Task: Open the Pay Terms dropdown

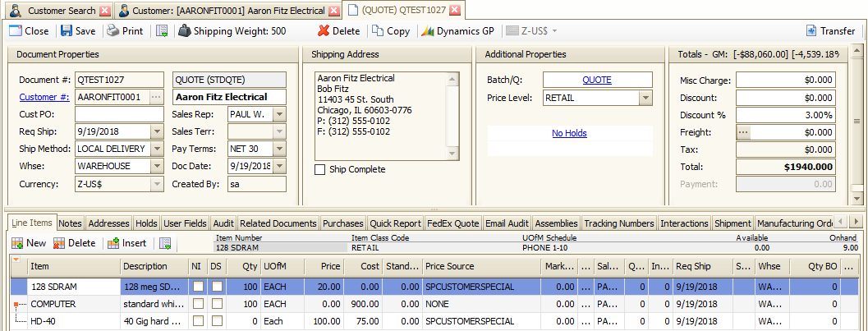Action: [x=278, y=149]
